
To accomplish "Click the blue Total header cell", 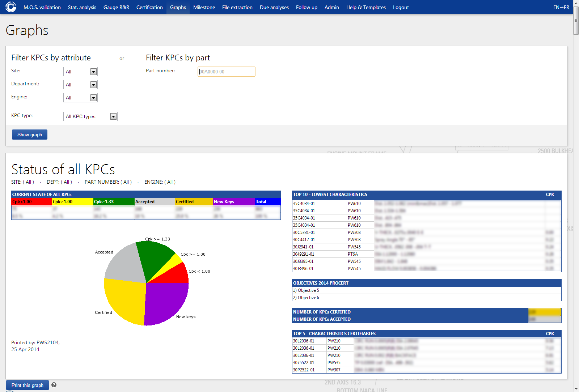I will (268, 202).
